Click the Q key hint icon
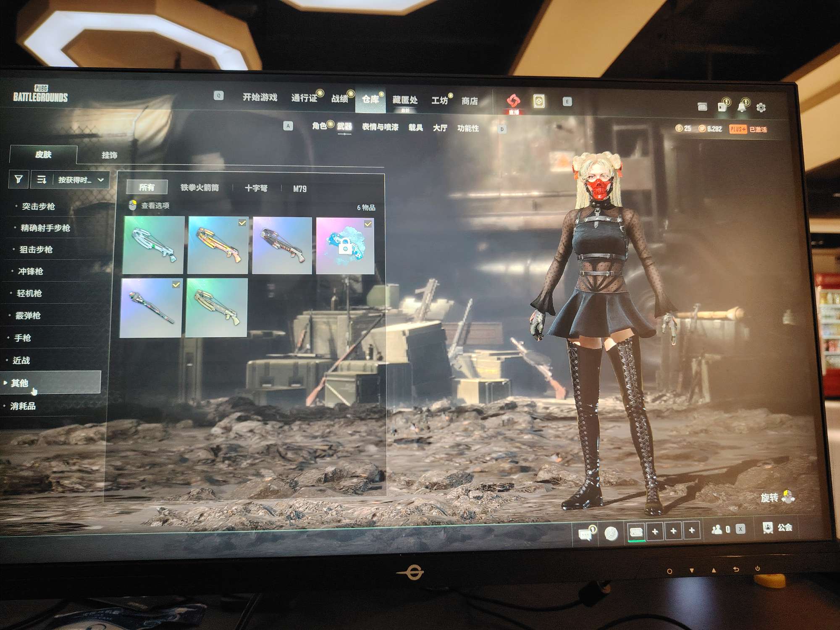This screenshot has width=840, height=630. coord(218,96)
